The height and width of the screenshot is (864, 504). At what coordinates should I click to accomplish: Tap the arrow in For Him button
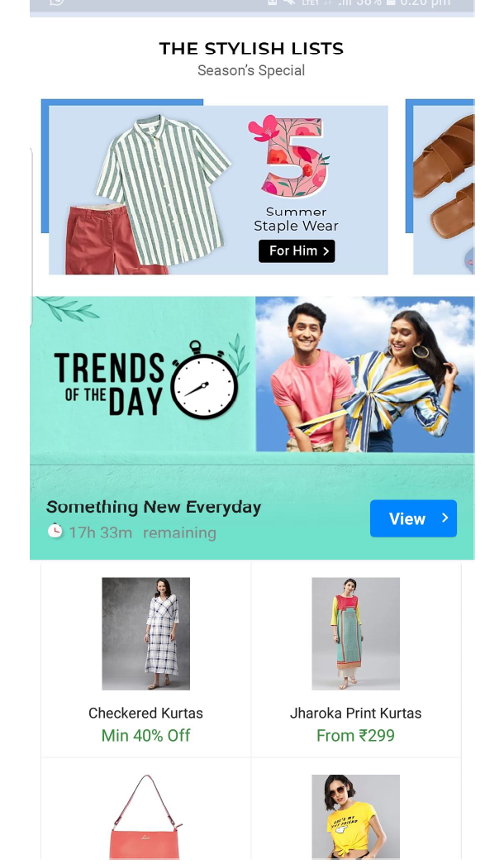click(326, 251)
